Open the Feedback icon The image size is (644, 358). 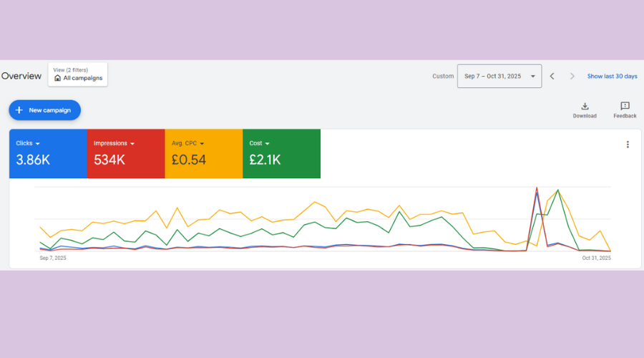click(625, 106)
